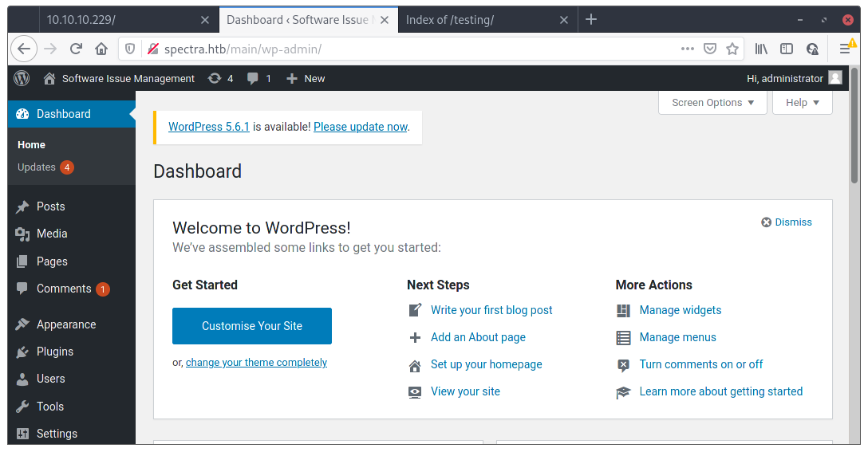Open the Plugins menu in sidebar
The image size is (868, 452).
tap(54, 352)
